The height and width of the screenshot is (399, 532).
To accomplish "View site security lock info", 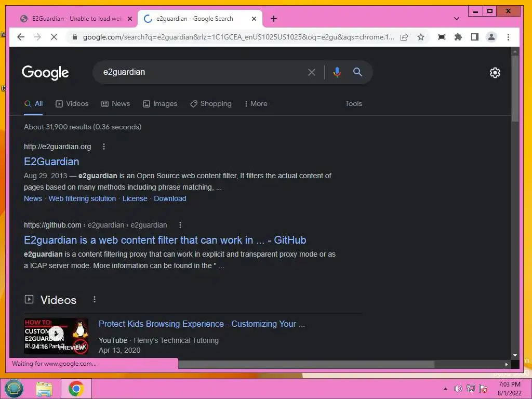I will click(75, 37).
